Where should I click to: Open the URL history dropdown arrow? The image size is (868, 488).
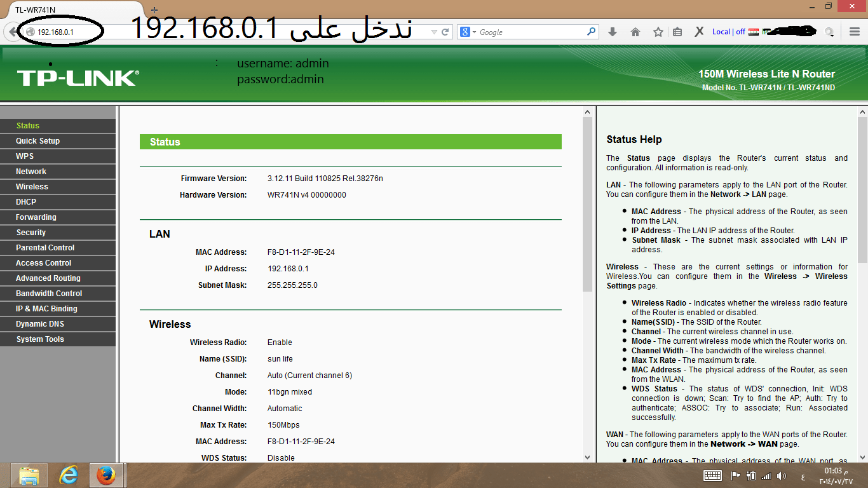(434, 32)
